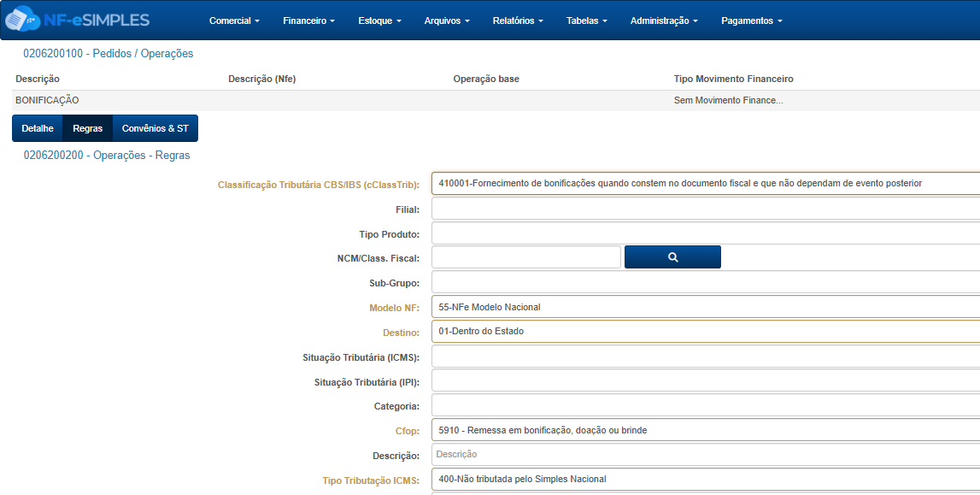Select the Regras tab
980x495 pixels.
(x=87, y=128)
